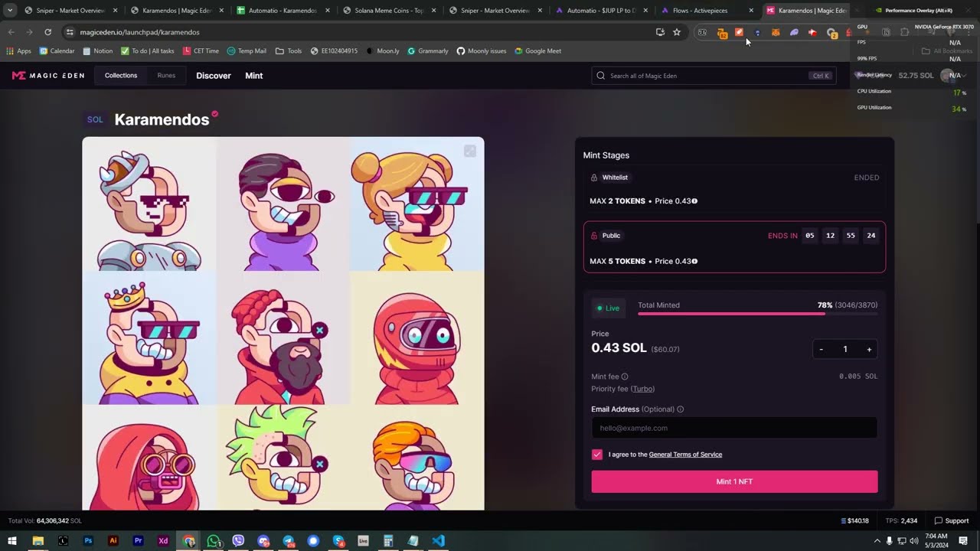Decrease mint quantity with minus

point(821,349)
